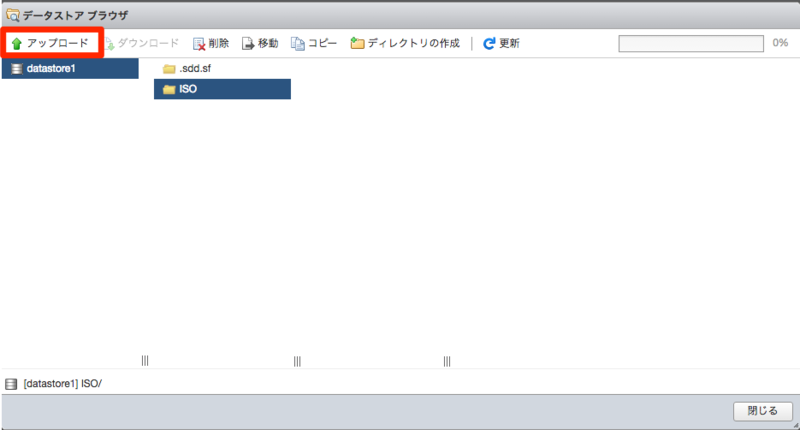This screenshot has width=800, height=430.
Task: Select the ISO folder row
Action: pos(222,89)
